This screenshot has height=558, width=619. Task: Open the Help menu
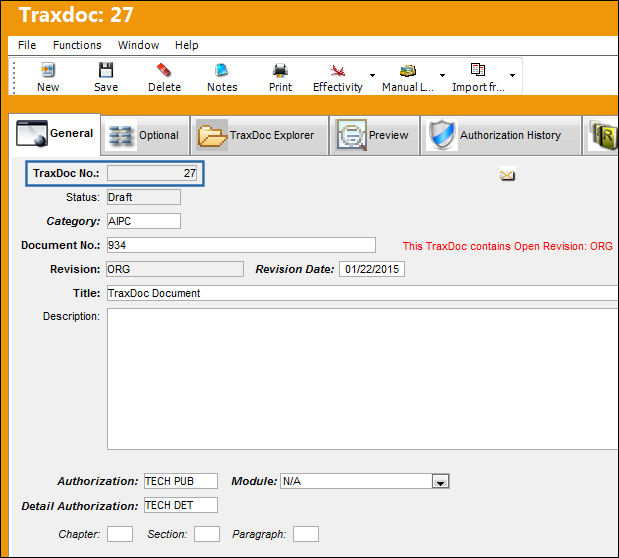click(186, 45)
